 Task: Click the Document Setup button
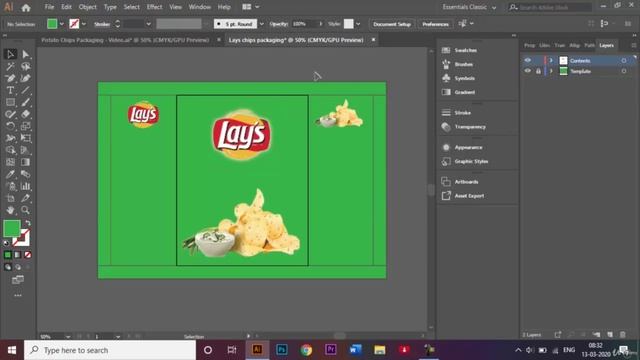392,24
